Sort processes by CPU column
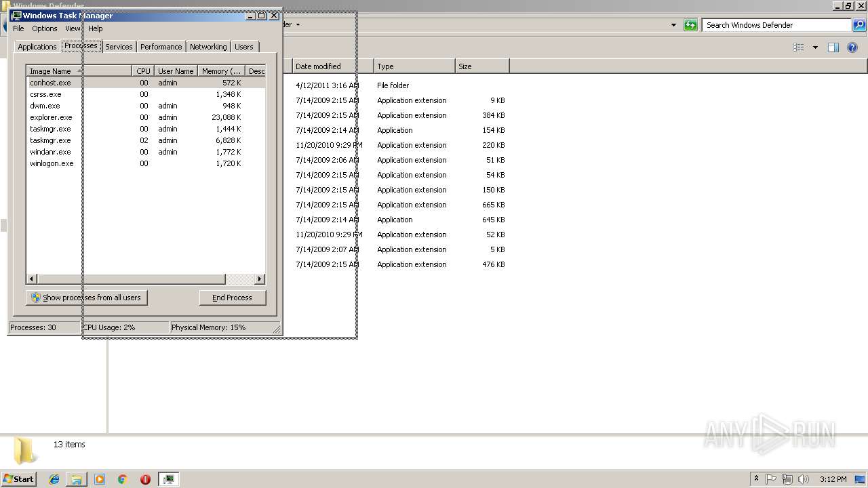The height and width of the screenshot is (488, 868). pyautogui.click(x=143, y=71)
